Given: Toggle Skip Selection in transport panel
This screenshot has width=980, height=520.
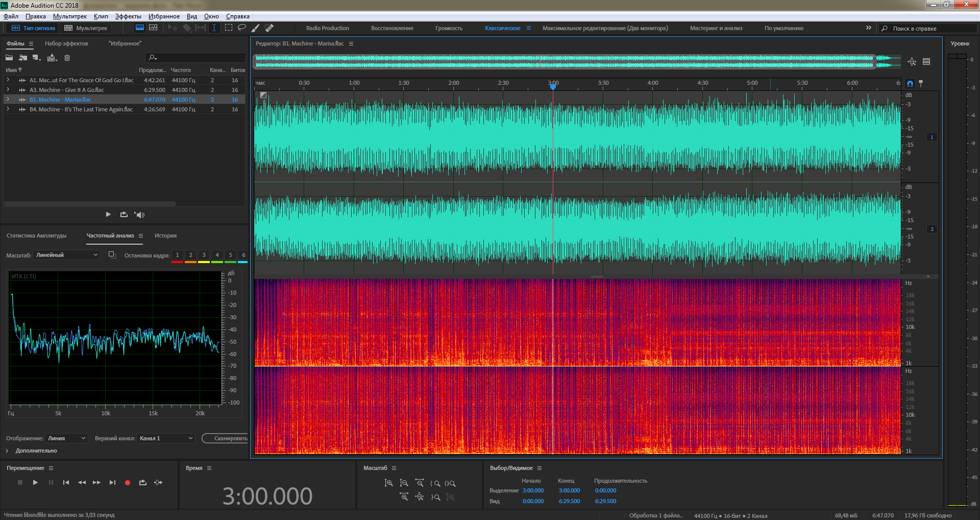Looking at the screenshot, I should (x=158, y=483).
